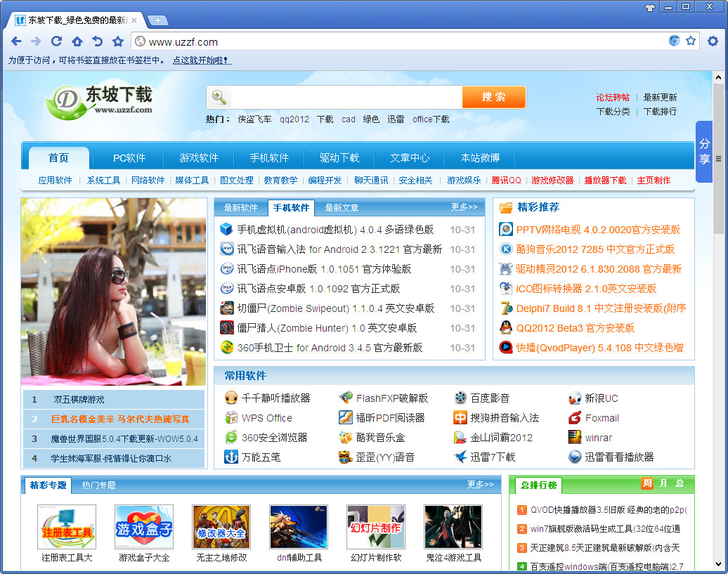Click the orange 搜索 search button
Image resolution: width=728 pixels, height=574 pixels.
tap(493, 97)
